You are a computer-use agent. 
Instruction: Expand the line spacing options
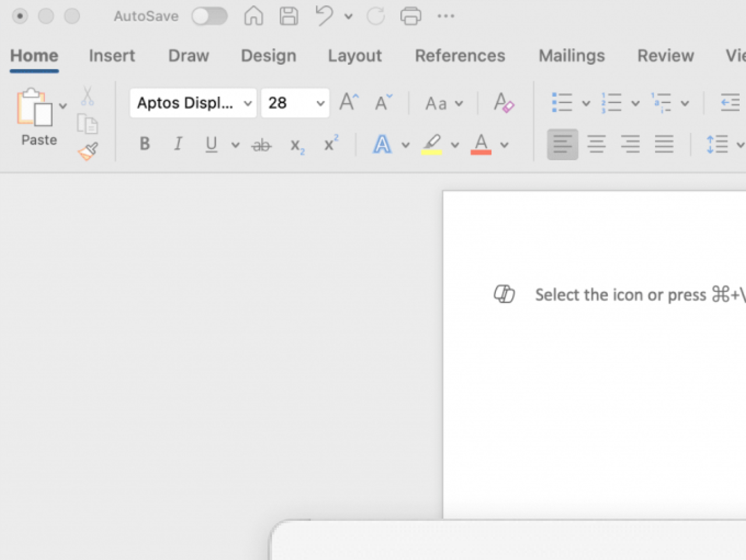(741, 144)
